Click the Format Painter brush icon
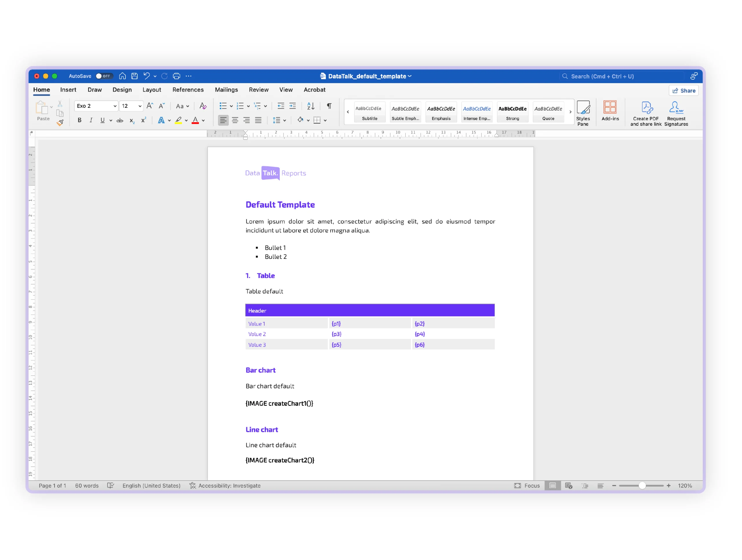The width and height of the screenshot is (742, 560). point(60,123)
